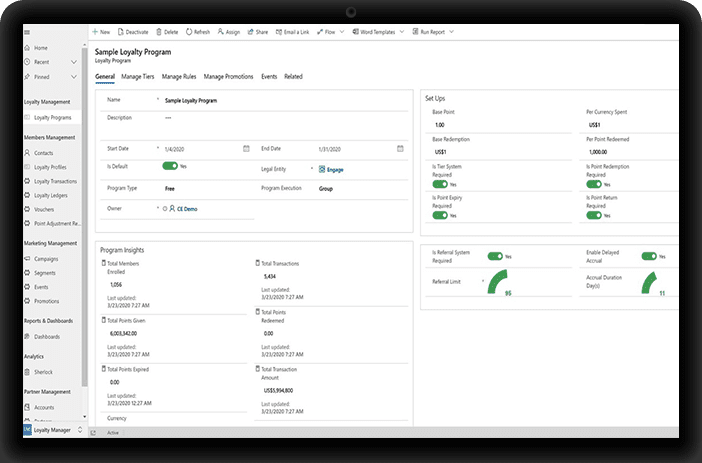Click the hamburger menu icon in sidebar
The image size is (702, 463).
(x=28, y=32)
